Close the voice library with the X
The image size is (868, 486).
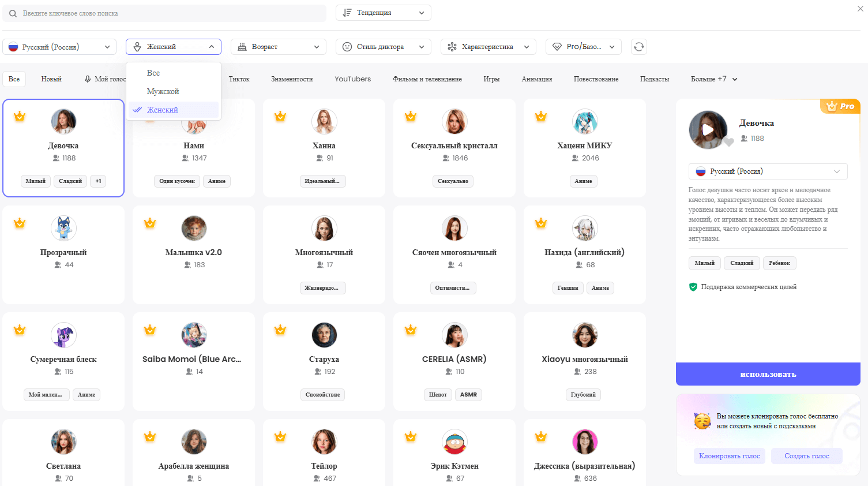[860, 9]
